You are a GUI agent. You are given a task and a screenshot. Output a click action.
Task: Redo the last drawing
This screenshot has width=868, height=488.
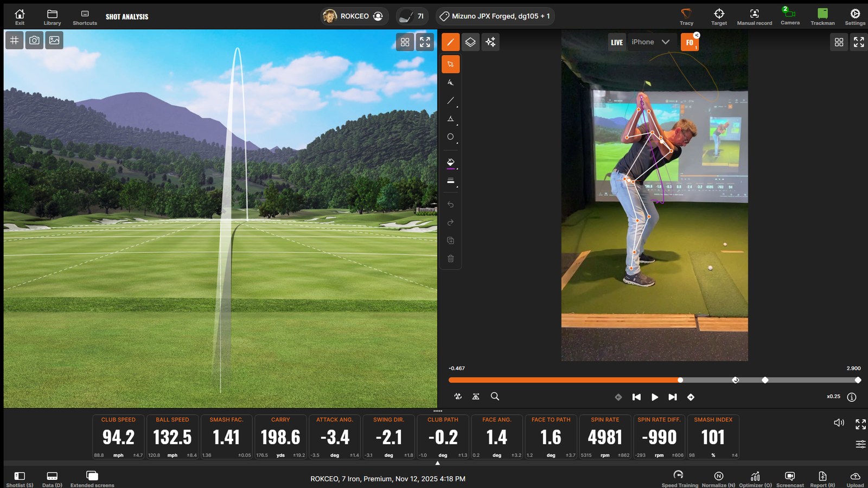pos(450,222)
